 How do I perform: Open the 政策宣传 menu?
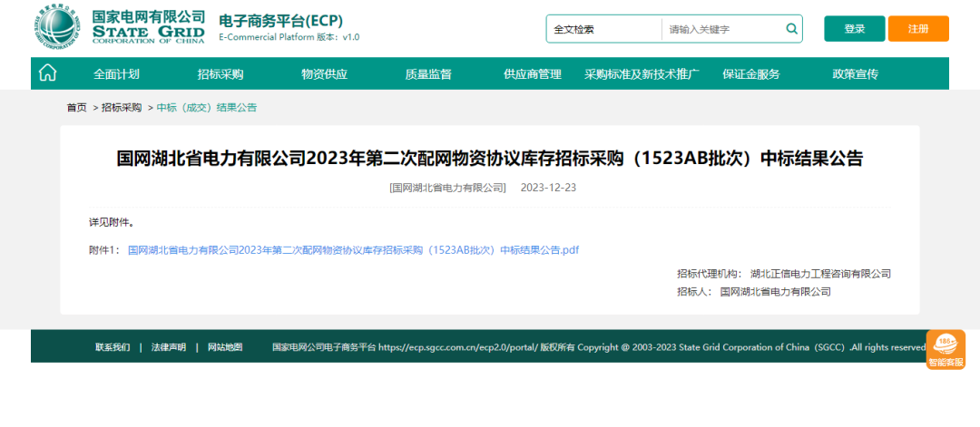pyautogui.click(x=855, y=74)
